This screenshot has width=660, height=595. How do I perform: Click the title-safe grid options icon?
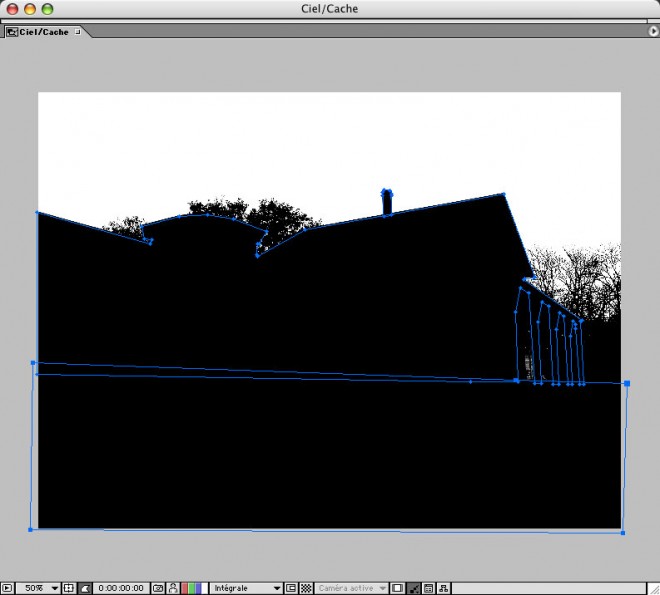(69, 588)
